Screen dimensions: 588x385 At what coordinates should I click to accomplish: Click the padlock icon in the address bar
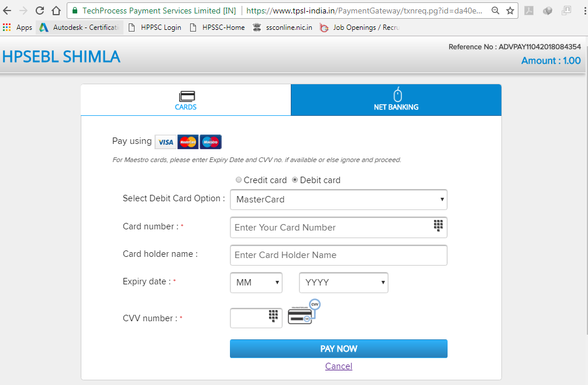click(74, 11)
